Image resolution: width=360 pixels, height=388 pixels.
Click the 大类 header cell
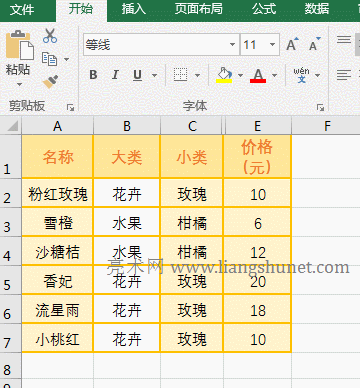coord(127,157)
